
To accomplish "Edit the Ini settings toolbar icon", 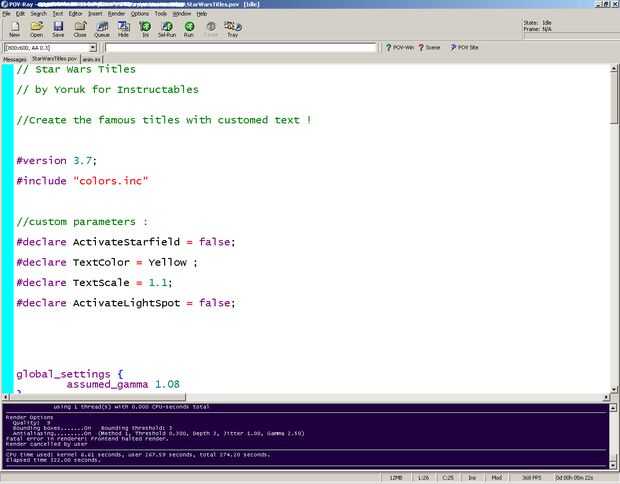I will pyautogui.click(x=145, y=29).
